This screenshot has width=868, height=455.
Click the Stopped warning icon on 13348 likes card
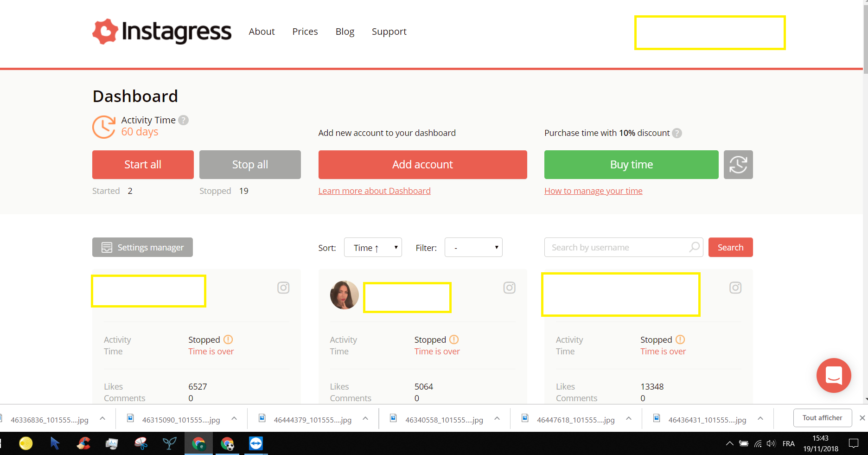tap(680, 340)
